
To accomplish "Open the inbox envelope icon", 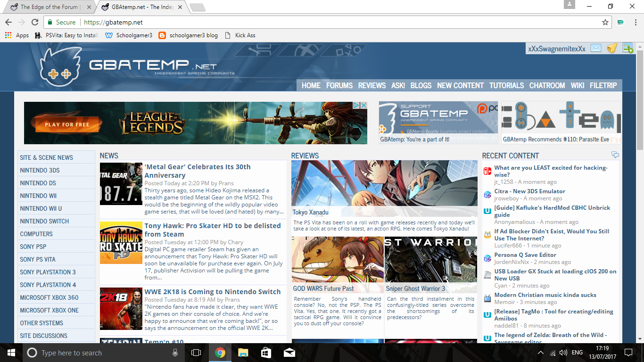I will tap(596, 48).
